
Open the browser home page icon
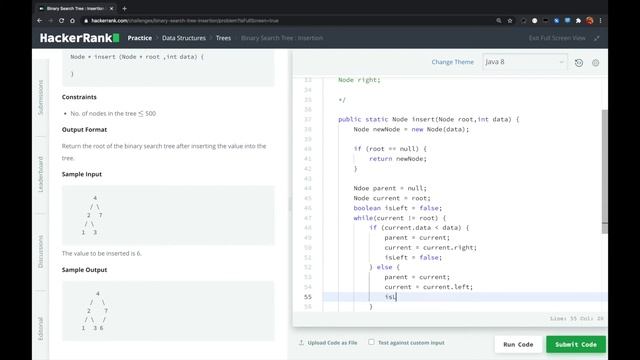(x=72, y=20)
